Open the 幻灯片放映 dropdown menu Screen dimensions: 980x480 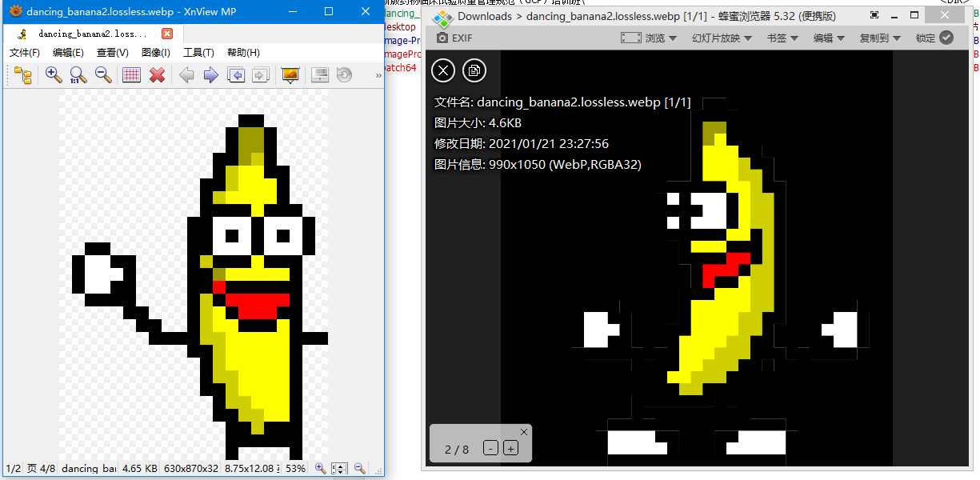(722, 38)
